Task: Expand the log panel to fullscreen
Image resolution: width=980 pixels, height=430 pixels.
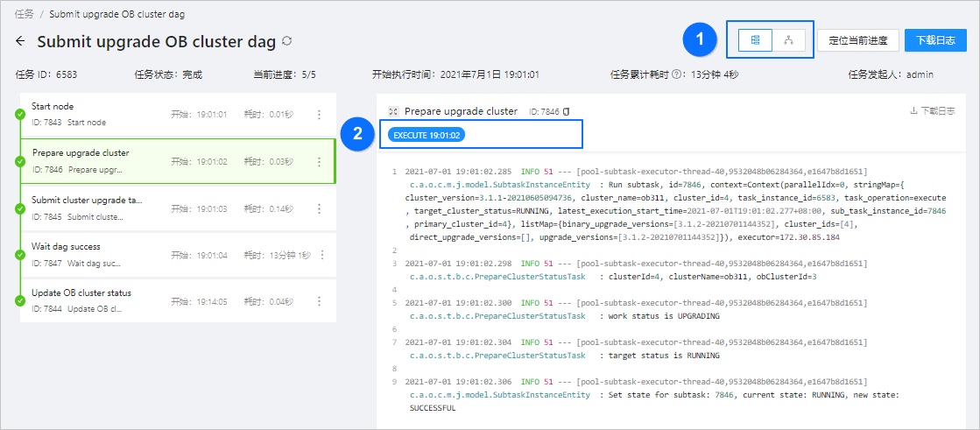Action: tap(393, 111)
